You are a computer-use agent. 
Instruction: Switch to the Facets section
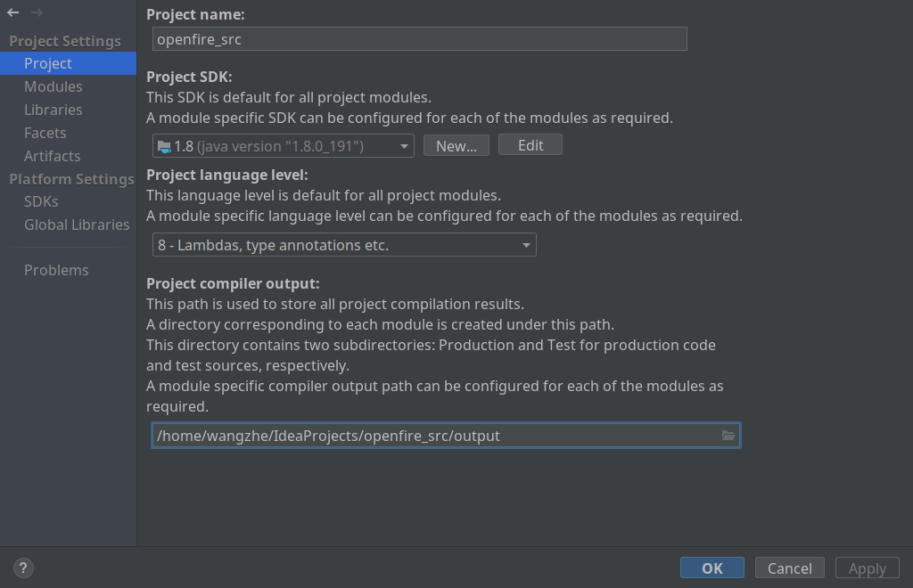pos(45,133)
